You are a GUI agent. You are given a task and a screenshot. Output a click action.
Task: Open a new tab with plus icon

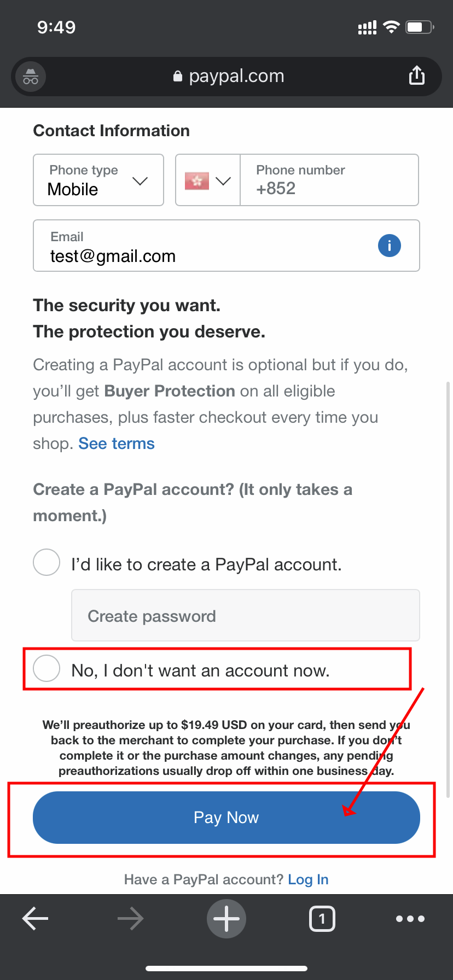[226, 919]
